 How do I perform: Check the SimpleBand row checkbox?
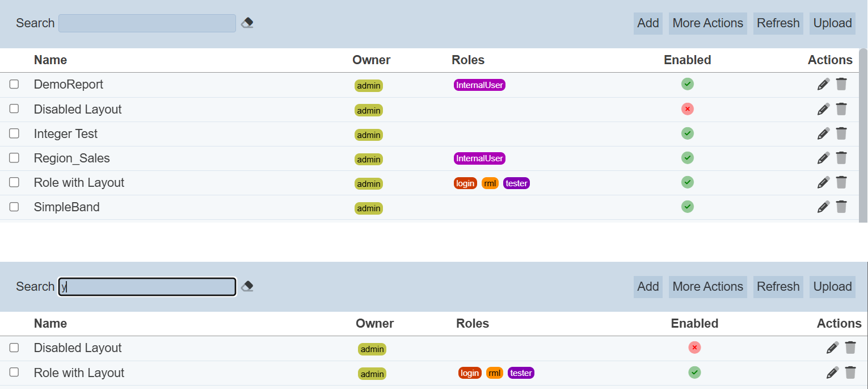[14, 207]
